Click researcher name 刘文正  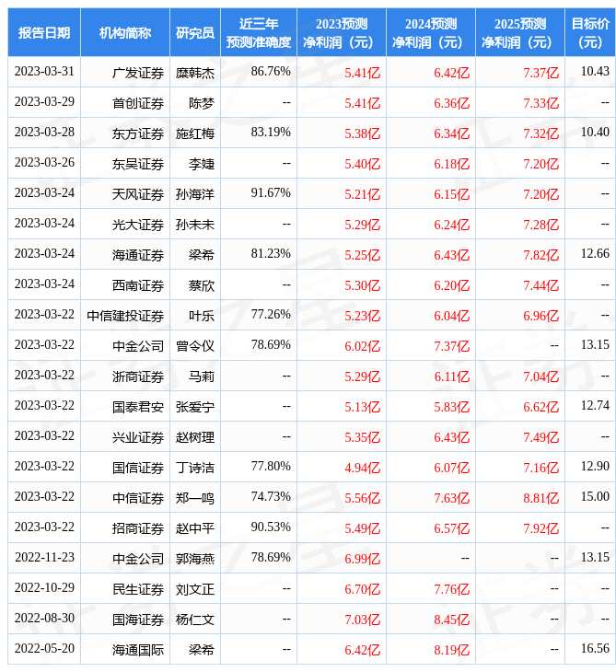coord(195,590)
